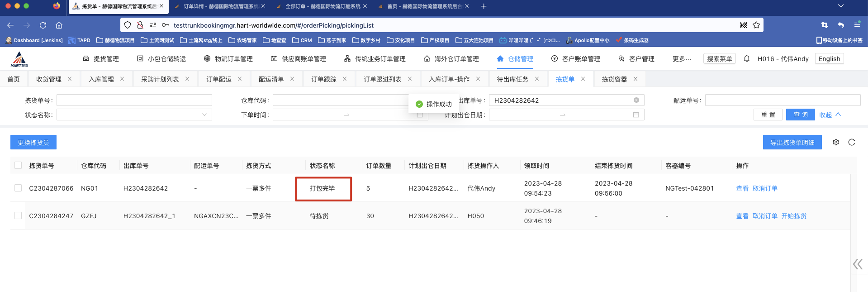Open the 仓储管理 menu
This screenshot has width=868, height=292.
pyautogui.click(x=515, y=59)
